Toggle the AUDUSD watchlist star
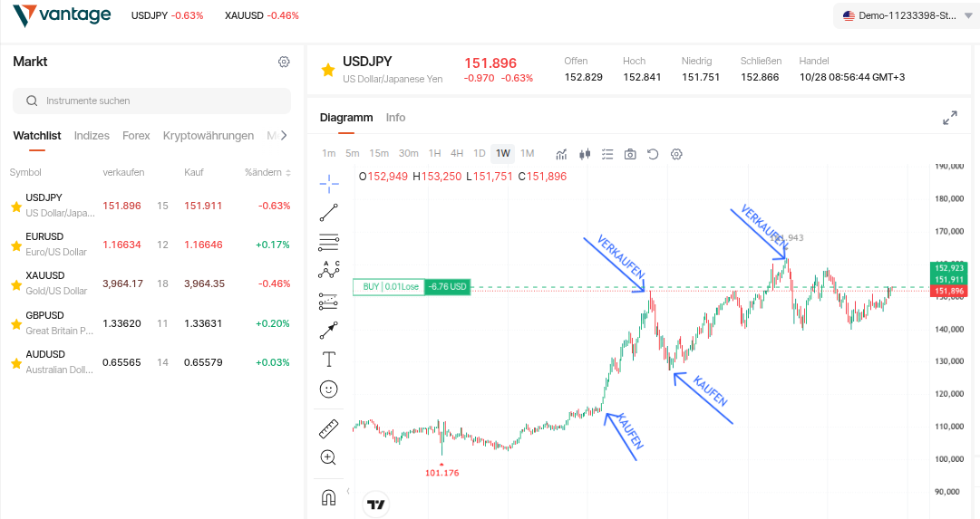 coord(16,363)
